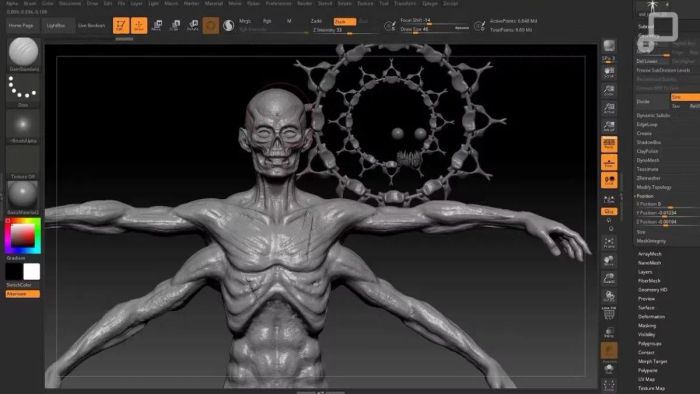This screenshot has width=700, height=394.
Task: Select the Move transform icon in top toolbar
Action: [x=157, y=25]
